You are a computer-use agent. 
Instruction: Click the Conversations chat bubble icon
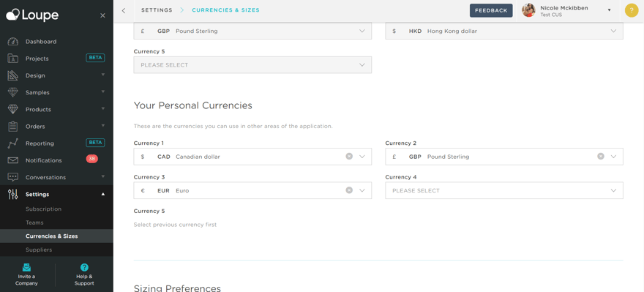13,177
